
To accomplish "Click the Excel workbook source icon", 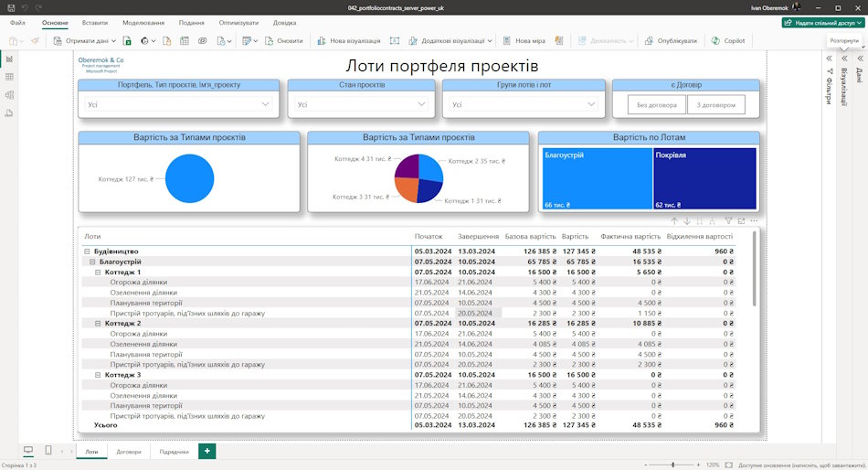I will coord(127,41).
